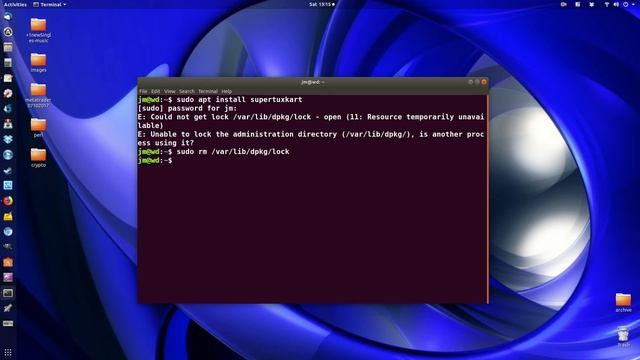
Task: Open the images desktop folder
Action: pos(38,63)
